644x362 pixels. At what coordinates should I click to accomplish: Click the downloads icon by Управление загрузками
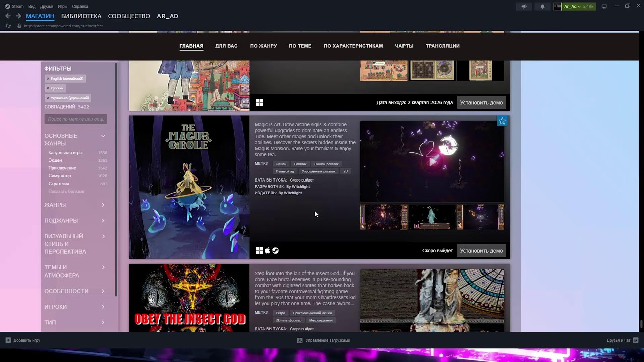(x=300, y=340)
